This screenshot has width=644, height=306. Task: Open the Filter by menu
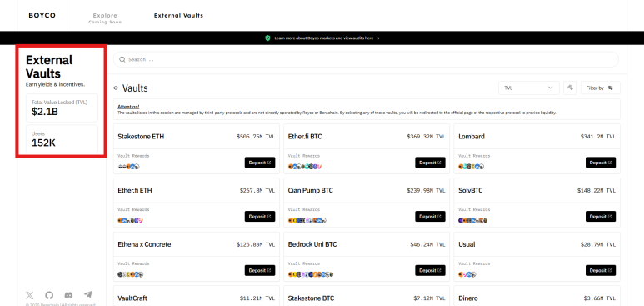coord(600,88)
